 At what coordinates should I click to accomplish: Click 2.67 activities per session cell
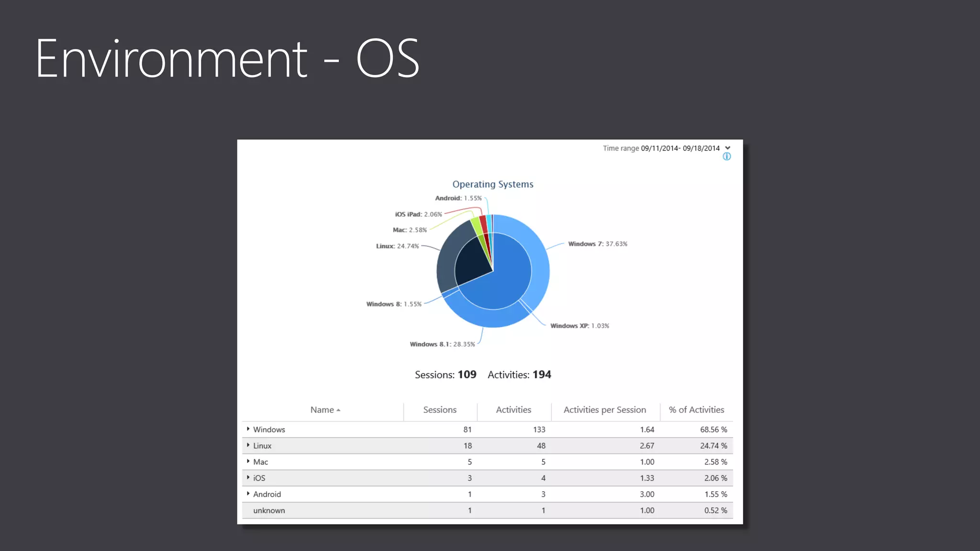tap(647, 446)
